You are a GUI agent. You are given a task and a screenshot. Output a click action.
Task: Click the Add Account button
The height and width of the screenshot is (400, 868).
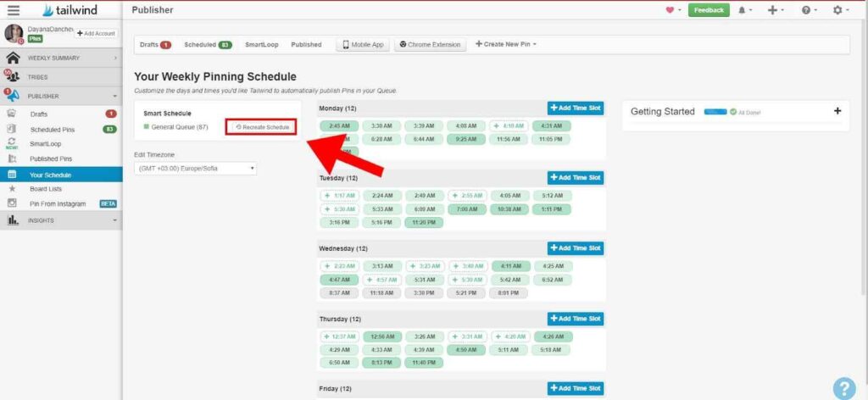[x=97, y=34]
